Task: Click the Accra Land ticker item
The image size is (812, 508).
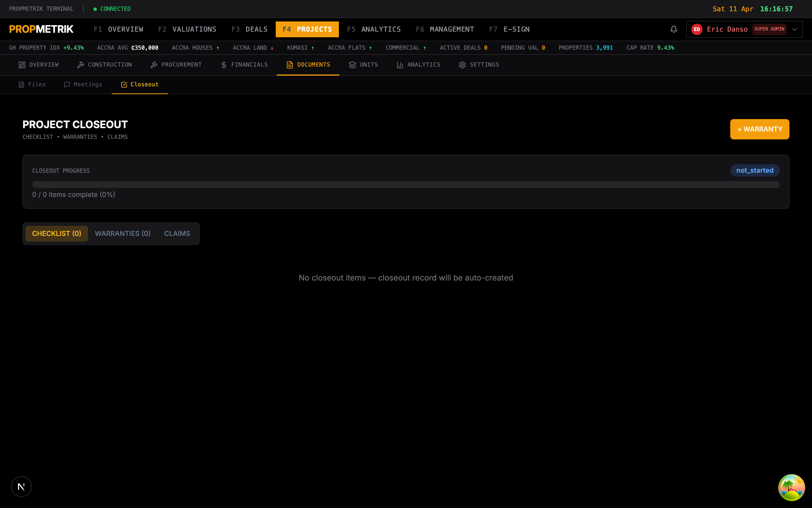Action: pos(253,48)
